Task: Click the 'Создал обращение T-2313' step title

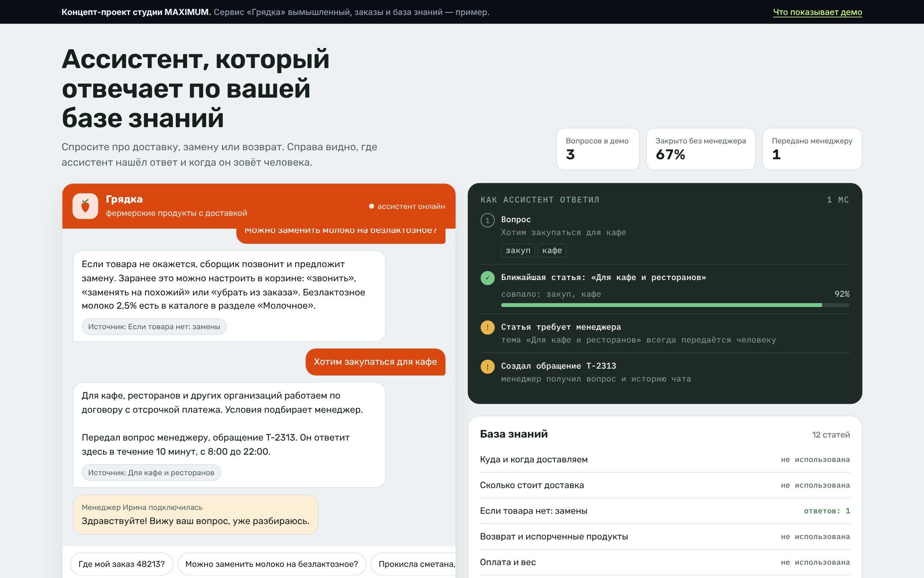Action: tap(558, 366)
